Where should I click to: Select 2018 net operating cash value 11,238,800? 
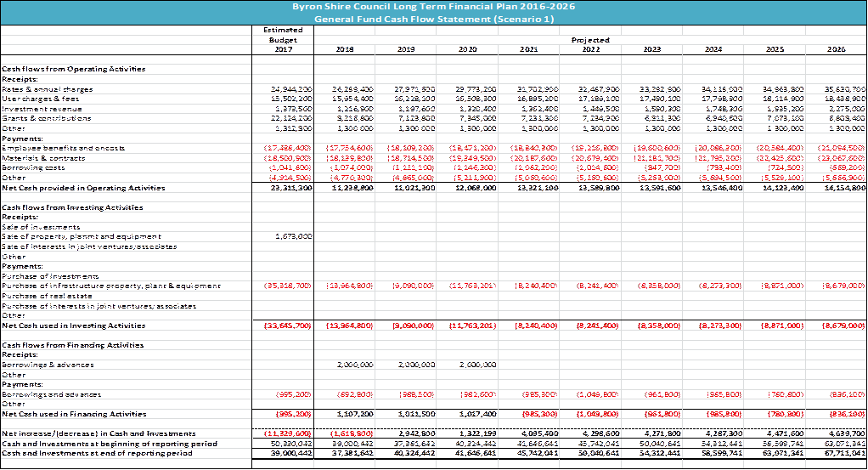point(352,188)
